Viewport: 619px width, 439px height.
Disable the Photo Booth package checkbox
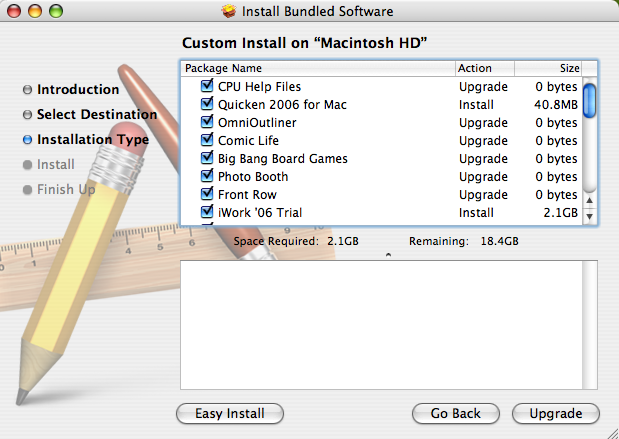[207, 176]
